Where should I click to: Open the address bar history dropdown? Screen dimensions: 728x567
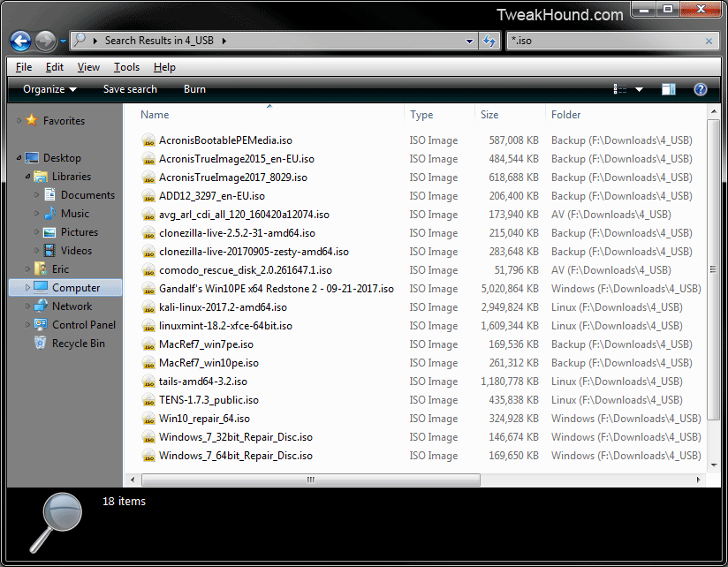coord(469,41)
